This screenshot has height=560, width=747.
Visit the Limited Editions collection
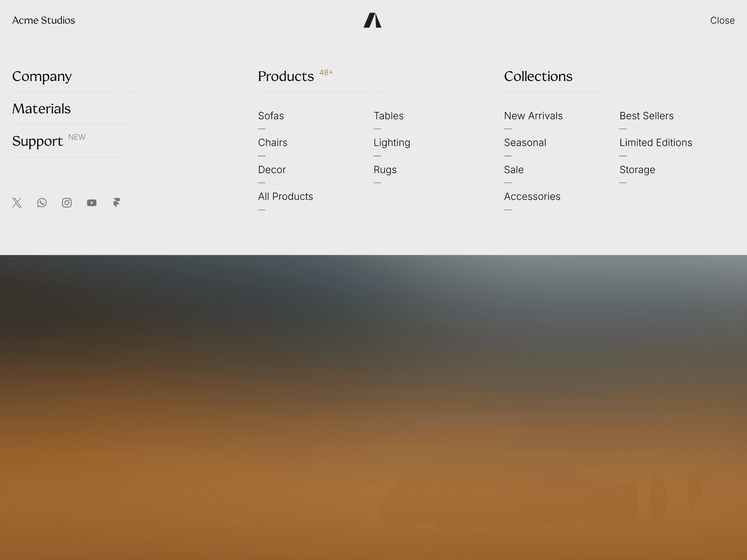(655, 143)
